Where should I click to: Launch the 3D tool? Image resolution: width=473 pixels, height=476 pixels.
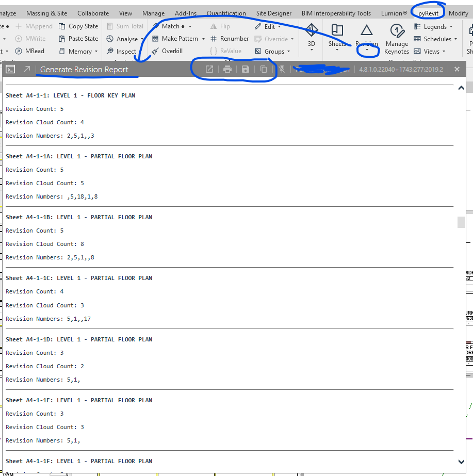311,36
